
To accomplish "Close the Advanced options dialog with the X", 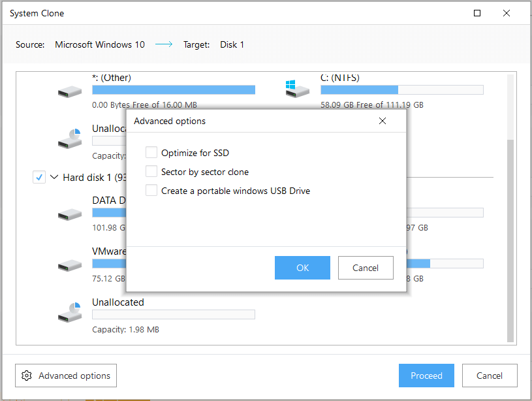I will (383, 121).
